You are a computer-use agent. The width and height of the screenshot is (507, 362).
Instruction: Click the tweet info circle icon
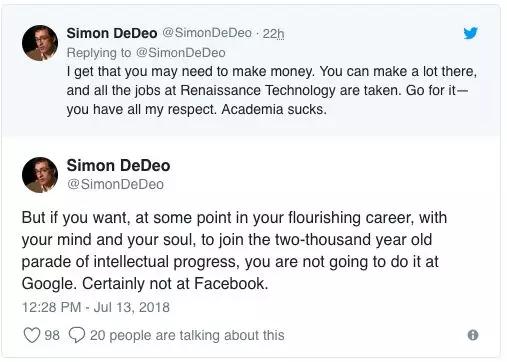coord(473,335)
